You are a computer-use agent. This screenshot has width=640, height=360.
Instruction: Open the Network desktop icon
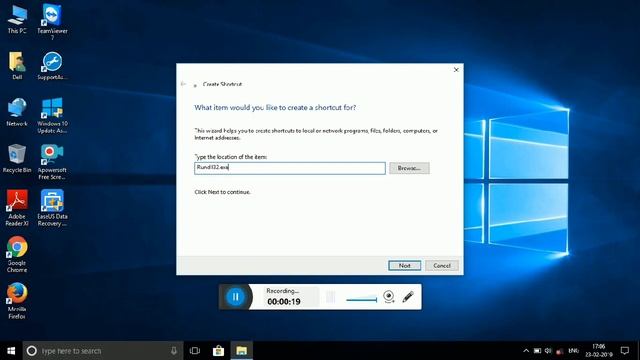tap(17, 112)
